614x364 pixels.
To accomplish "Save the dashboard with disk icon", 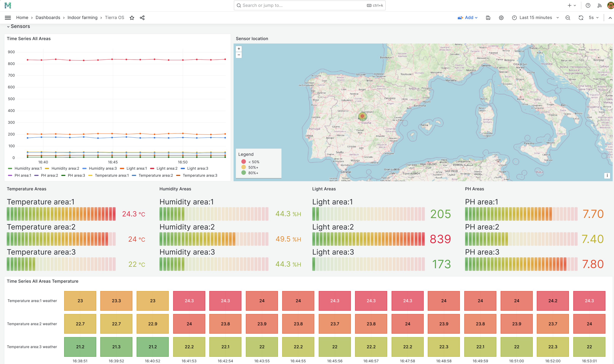I will click(x=488, y=18).
